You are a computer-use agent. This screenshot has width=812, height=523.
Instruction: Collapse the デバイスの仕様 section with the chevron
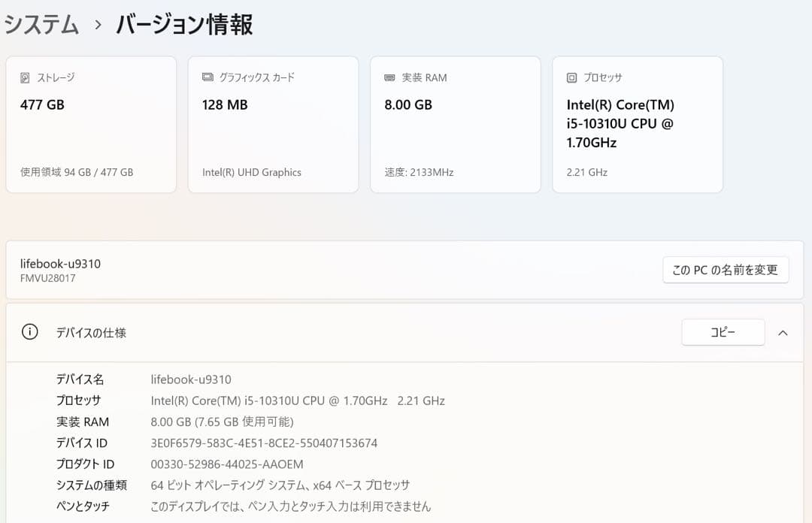(783, 332)
